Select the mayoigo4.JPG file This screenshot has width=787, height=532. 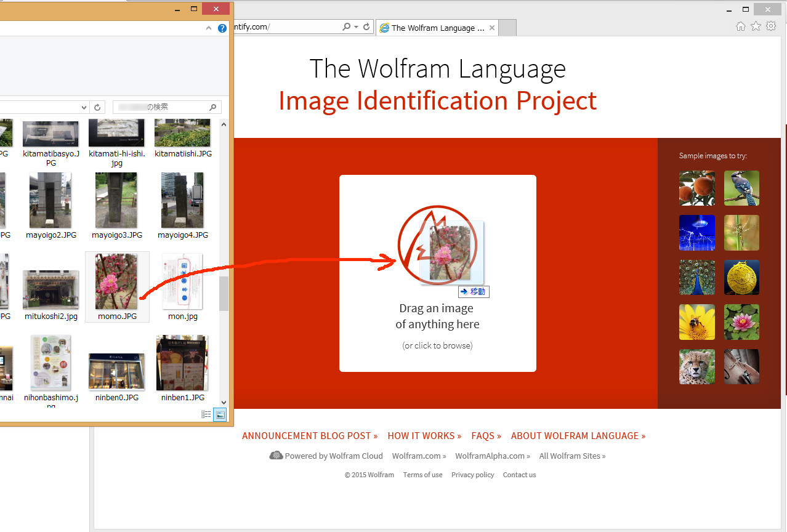pyautogui.click(x=183, y=206)
